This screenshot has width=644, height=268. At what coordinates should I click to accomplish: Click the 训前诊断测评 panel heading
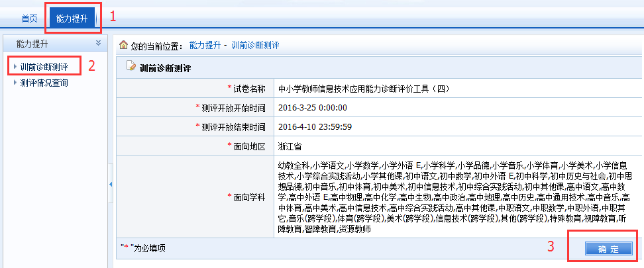[x=165, y=67]
